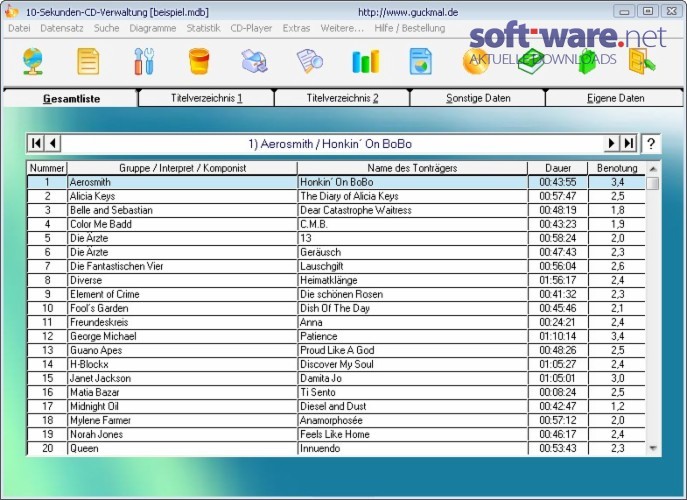
Task: Switch to the Titelverzeichnis 1 tab
Action: 206,98
